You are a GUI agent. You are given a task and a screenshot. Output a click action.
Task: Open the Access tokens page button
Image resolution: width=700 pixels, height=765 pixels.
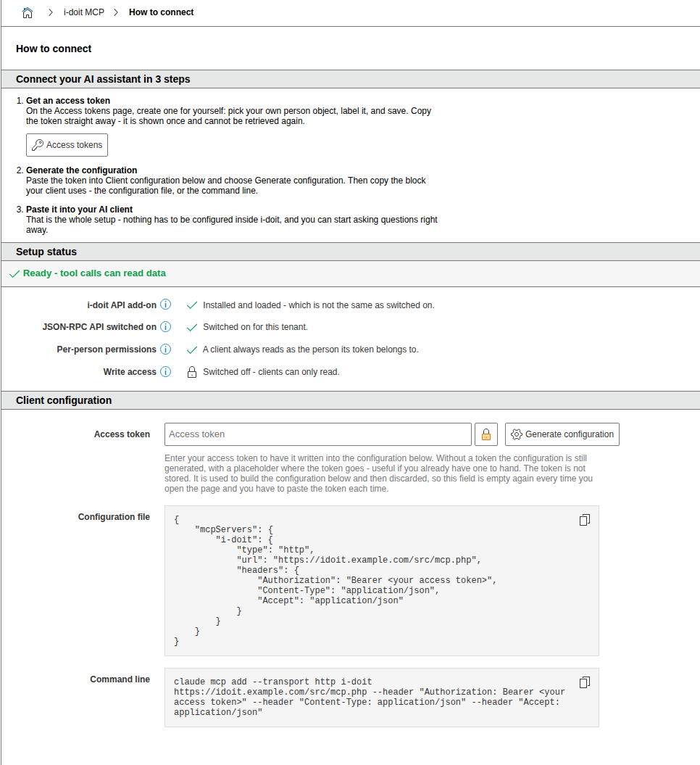click(67, 145)
